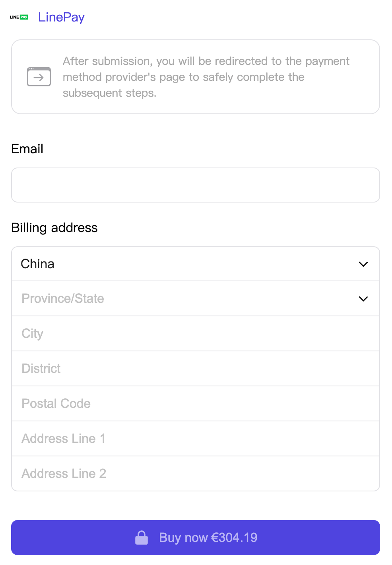Viewport: 392px width, 565px height.
Task: Click the Buy now price text
Action: click(x=208, y=538)
